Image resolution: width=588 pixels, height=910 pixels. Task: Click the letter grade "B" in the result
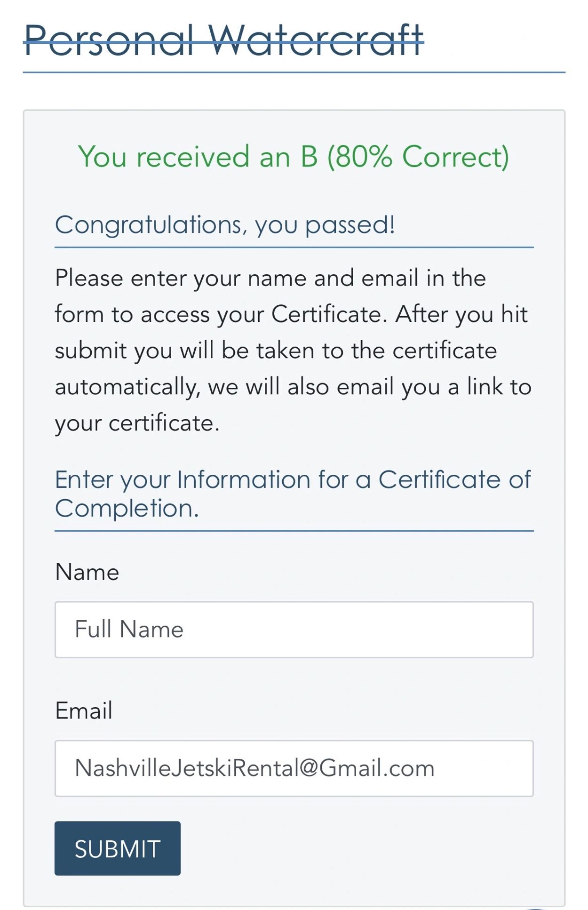[309, 157]
